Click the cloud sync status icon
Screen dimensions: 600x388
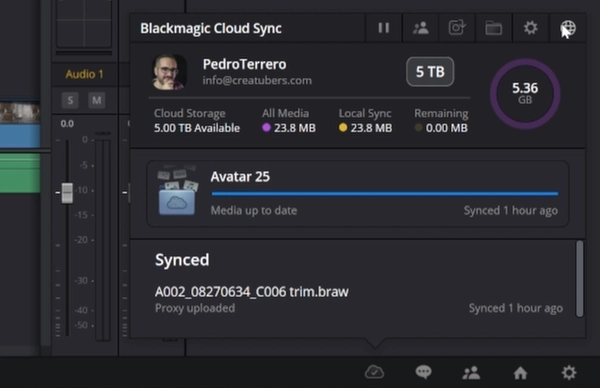pyautogui.click(x=374, y=372)
